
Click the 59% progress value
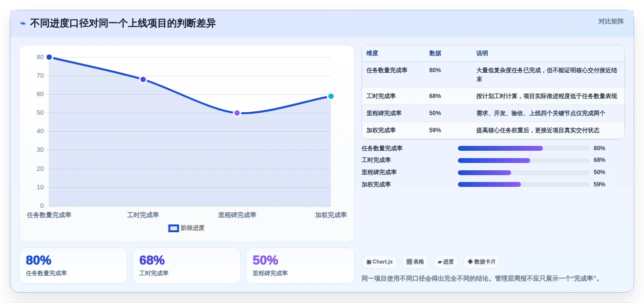point(600,184)
